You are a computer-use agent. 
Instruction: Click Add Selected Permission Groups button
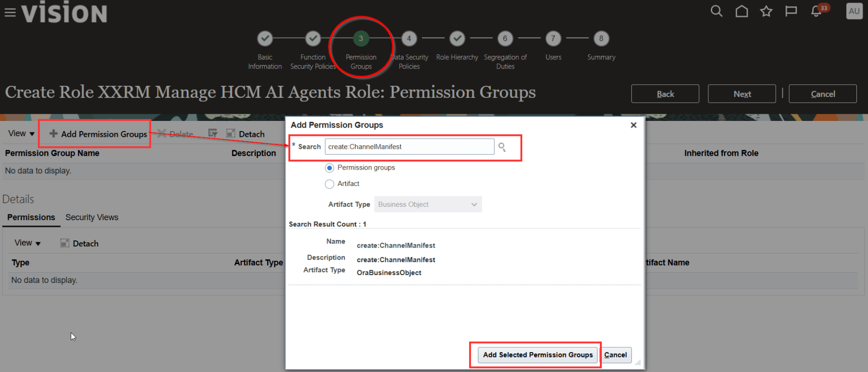(538, 355)
